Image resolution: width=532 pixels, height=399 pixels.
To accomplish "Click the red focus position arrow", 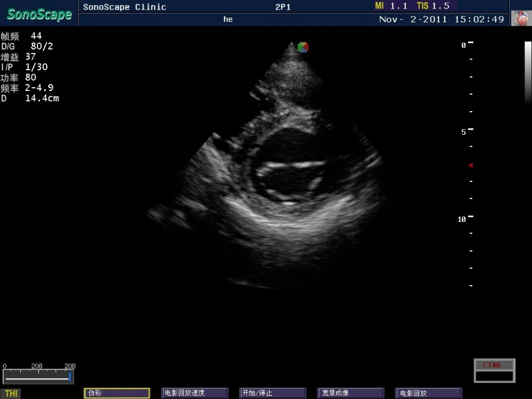I will pyautogui.click(x=470, y=165).
